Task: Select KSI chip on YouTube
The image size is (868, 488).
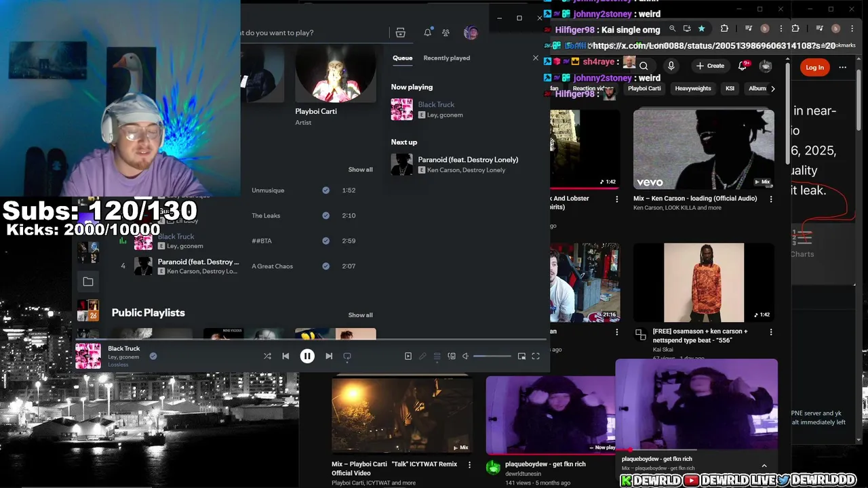Action: click(x=730, y=89)
